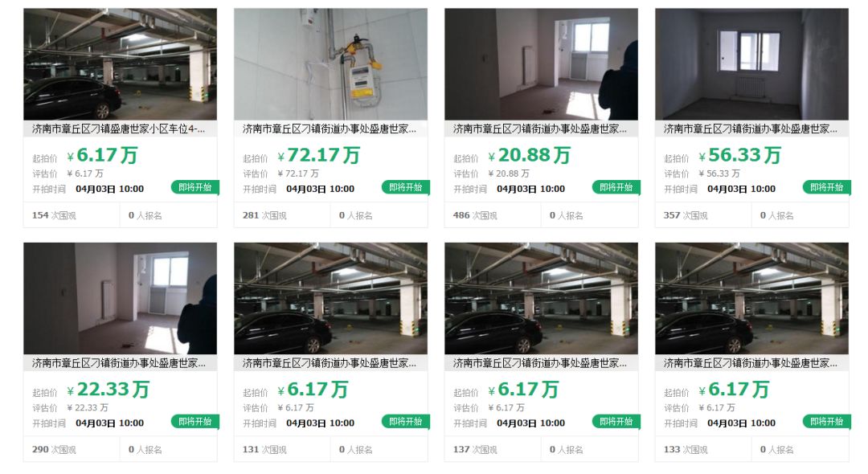Click 即将开始 badge on 22.33万 listing
This screenshot has width=868, height=474.
195,422
